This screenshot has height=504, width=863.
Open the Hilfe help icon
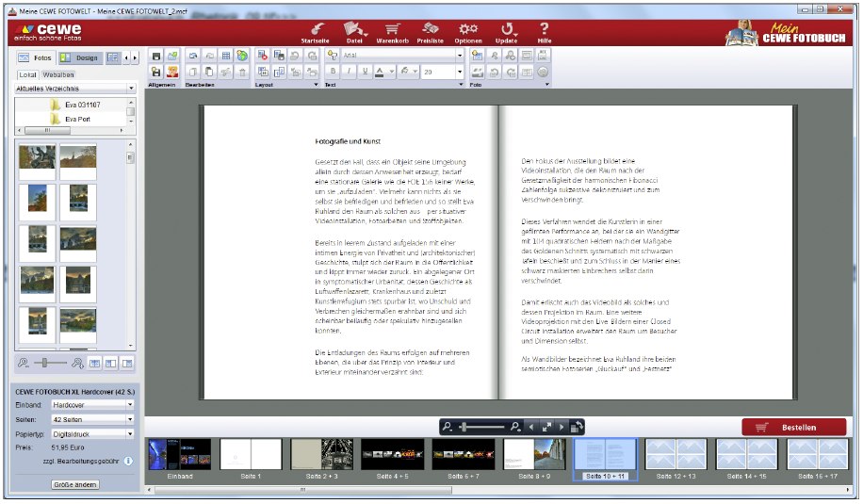click(544, 29)
